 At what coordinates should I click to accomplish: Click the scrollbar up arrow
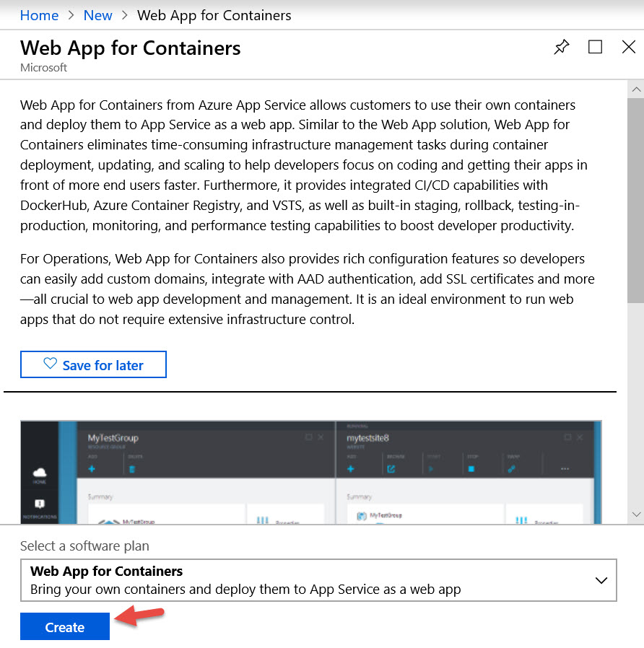pyautogui.click(x=636, y=89)
